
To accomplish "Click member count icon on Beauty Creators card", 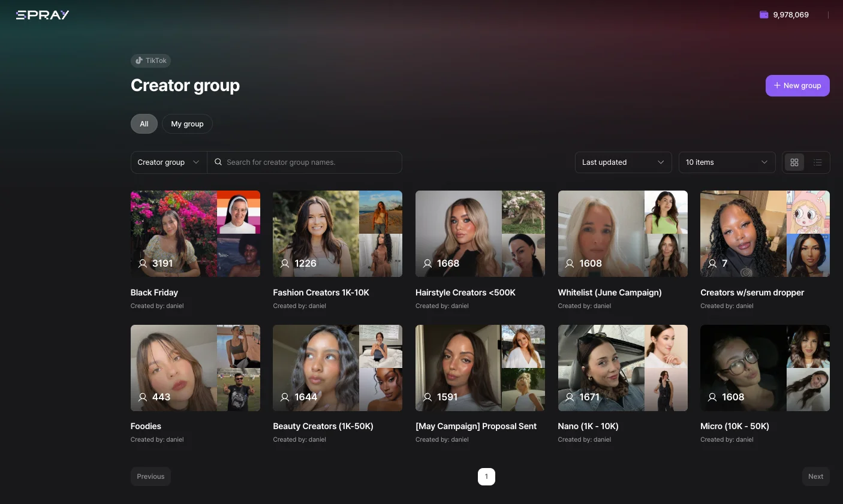I will click(x=285, y=397).
